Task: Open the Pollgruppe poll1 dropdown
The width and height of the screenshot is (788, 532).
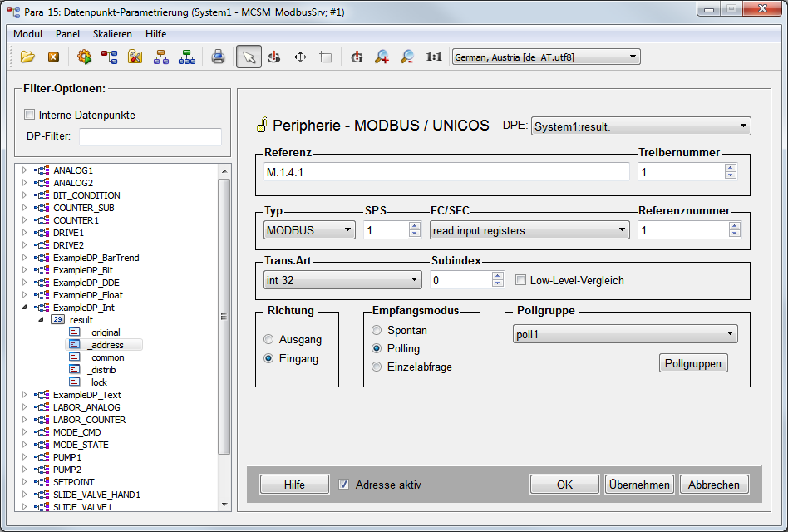Action: coord(625,334)
